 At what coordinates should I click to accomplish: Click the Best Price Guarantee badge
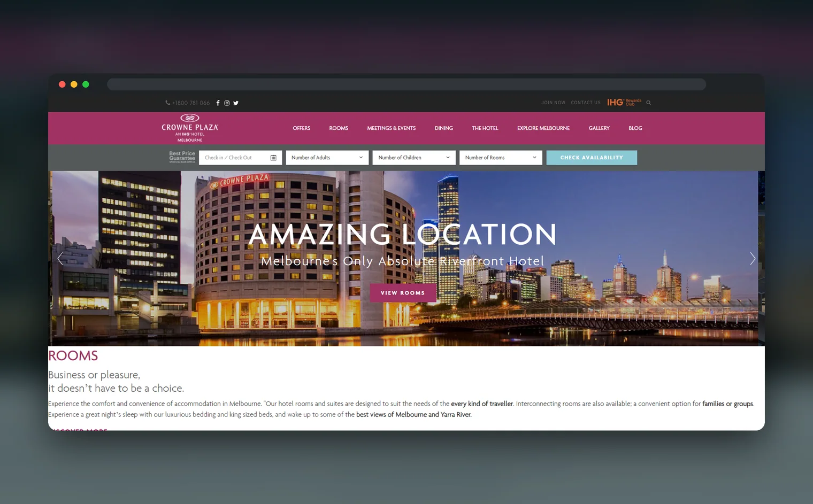[182, 157]
